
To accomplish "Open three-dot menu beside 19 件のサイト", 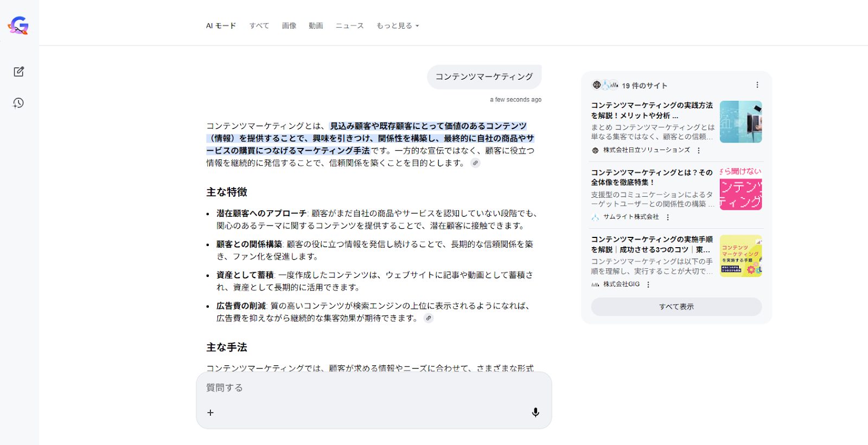I will 757,85.
